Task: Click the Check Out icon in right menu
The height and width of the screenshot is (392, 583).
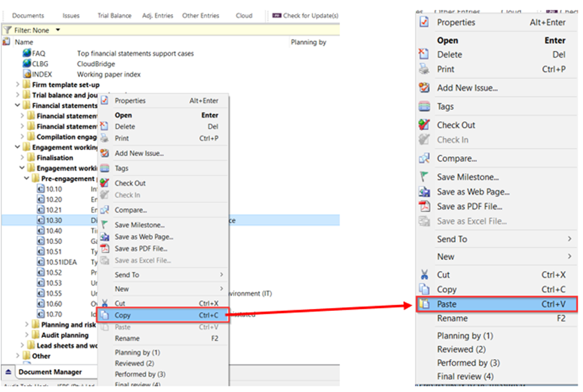Action: pyautogui.click(x=424, y=125)
